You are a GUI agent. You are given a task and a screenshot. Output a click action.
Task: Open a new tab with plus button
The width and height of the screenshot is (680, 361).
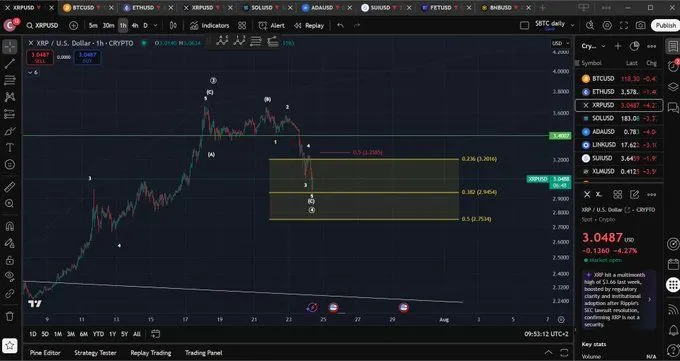[x=543, y=8]
